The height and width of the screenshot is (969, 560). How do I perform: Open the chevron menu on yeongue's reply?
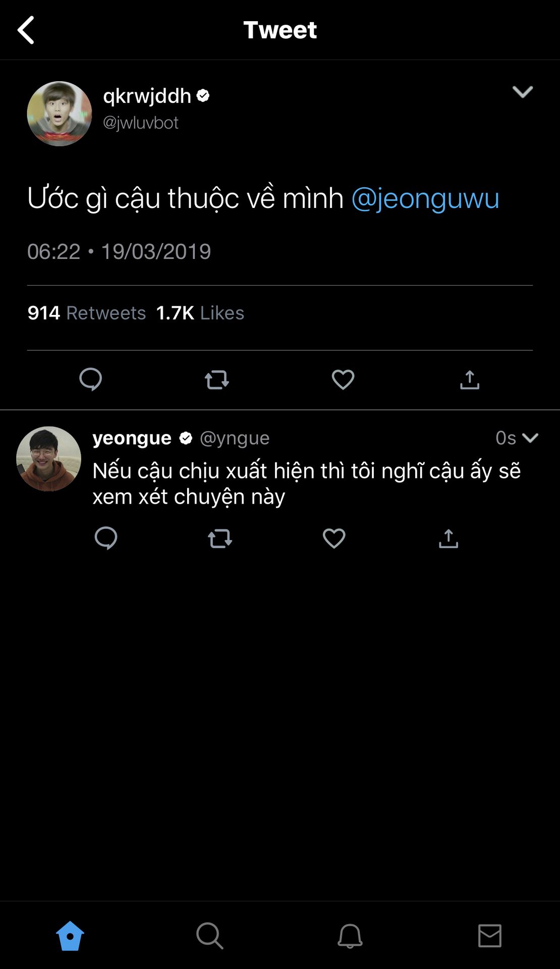coord(530,438)
